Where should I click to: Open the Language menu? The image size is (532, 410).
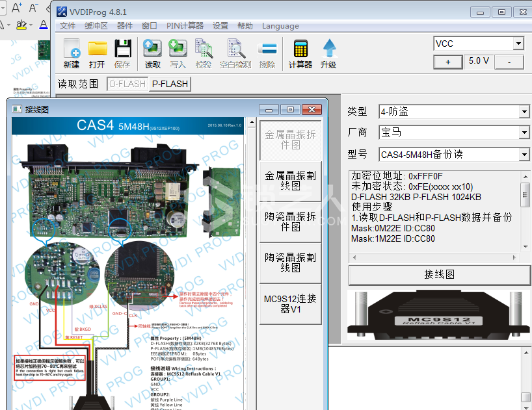[280, 26]
